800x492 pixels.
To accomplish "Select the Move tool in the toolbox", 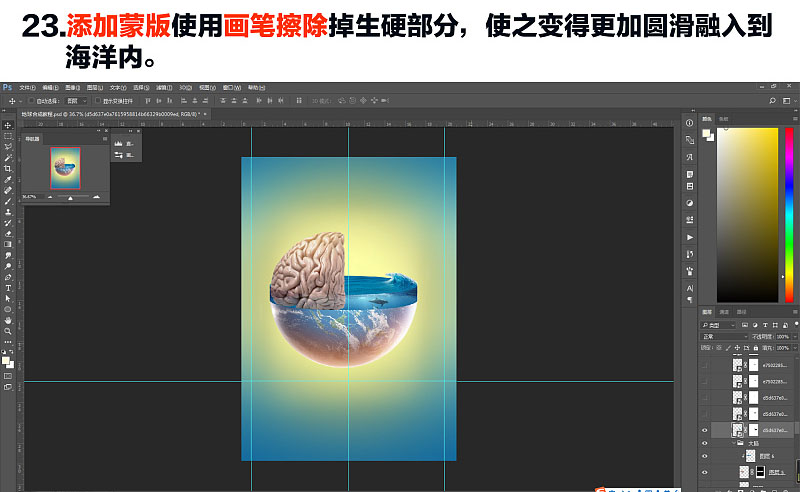I will click(x=8, y=126).
